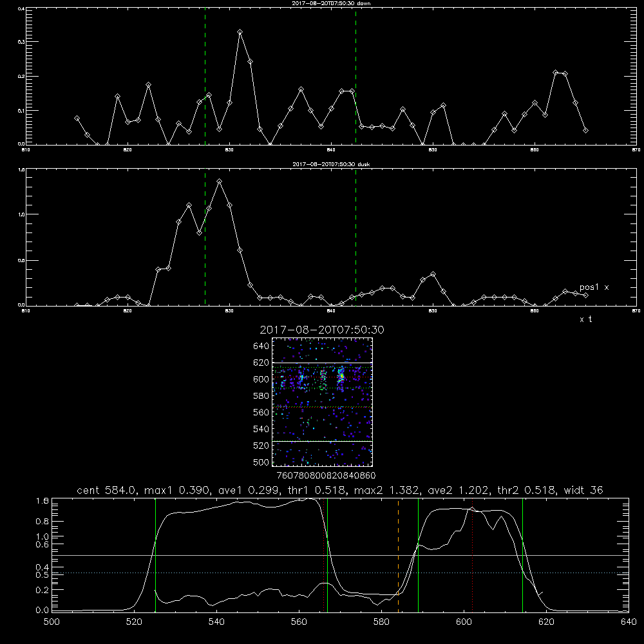Screen dimensions: 644x644
Task: Click the dusk plot title '2017-08-20T07:50:30 dusk'
Action: pos(331,164)
